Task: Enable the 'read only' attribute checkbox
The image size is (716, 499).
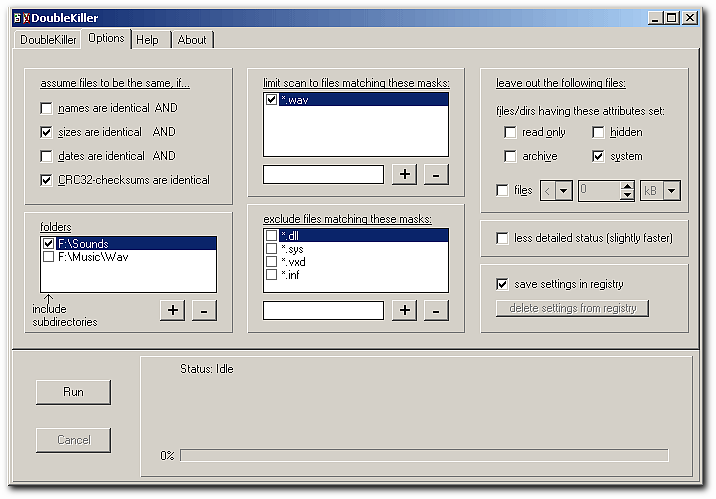Action: (510, 132)
